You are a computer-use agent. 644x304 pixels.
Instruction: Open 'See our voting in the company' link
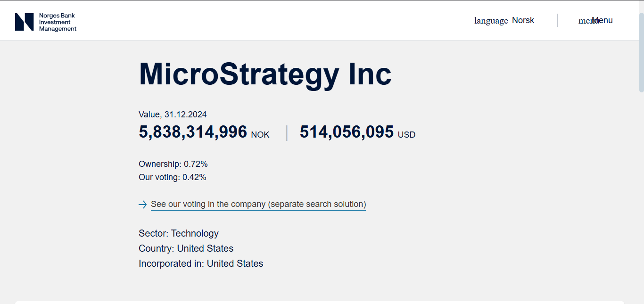258,204
